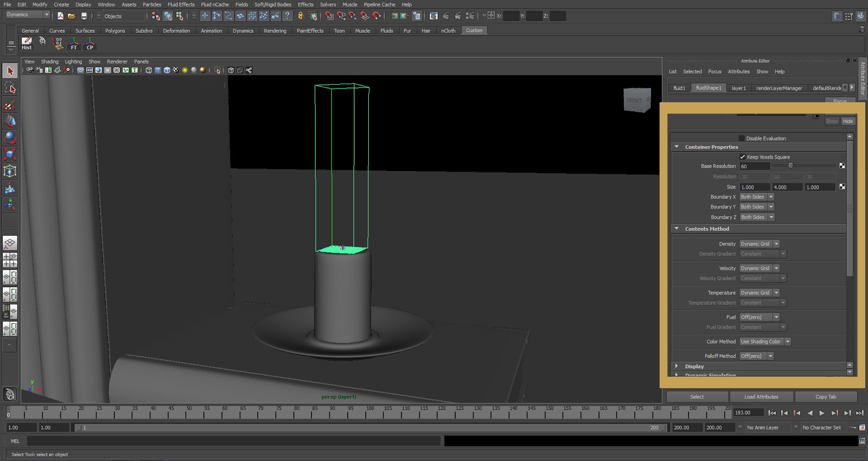The width and height of the screenshot is (868, 461).
Task: Collapse the Container Properties section
Action: click(676, 147)
